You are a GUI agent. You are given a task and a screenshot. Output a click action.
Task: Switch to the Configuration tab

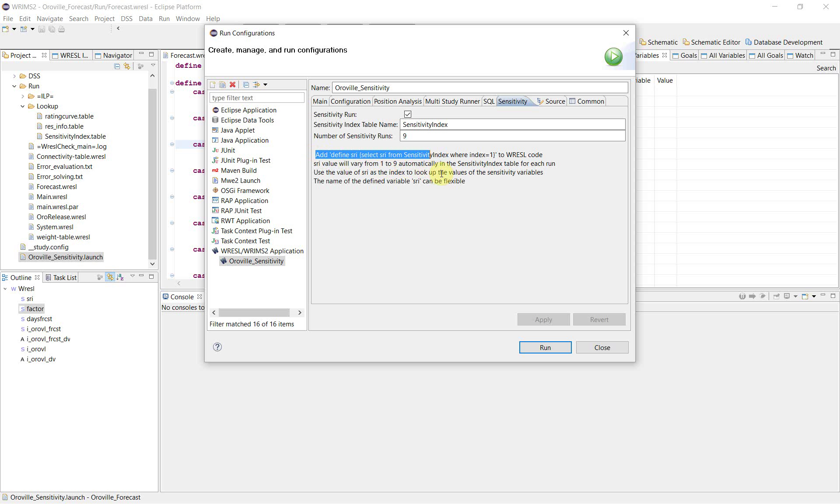point(350,101)
